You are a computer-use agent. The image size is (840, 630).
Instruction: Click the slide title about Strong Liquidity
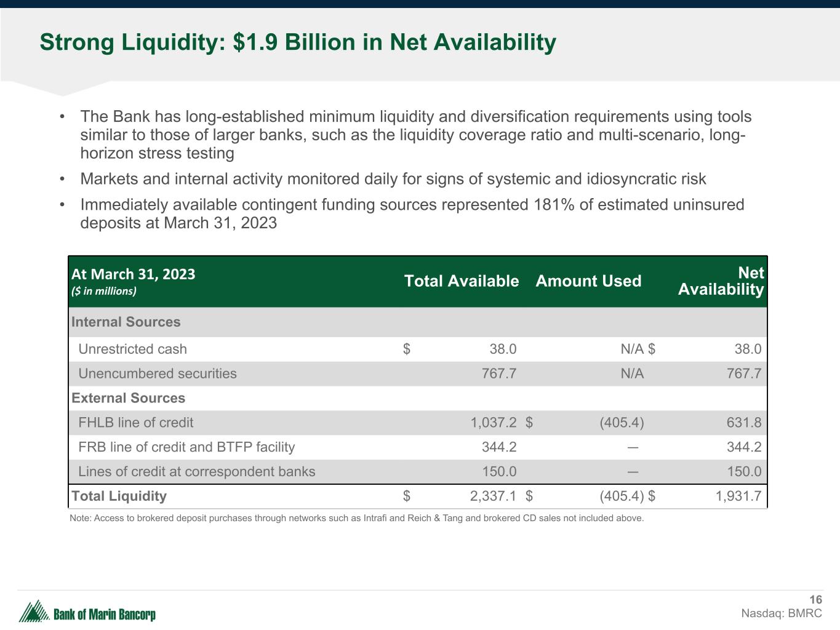tap(298, 42)
